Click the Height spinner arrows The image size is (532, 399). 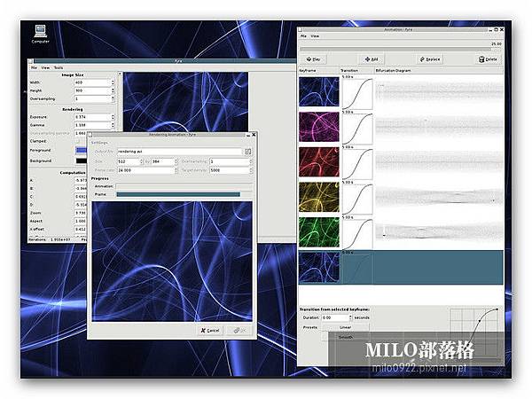point(113,90)
